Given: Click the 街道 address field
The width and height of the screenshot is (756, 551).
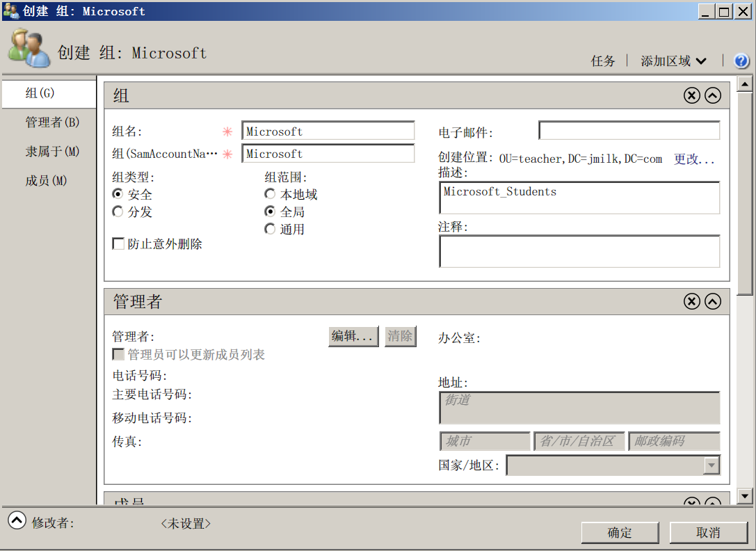Looking at the screenshot, I should (x=579, y=408).
